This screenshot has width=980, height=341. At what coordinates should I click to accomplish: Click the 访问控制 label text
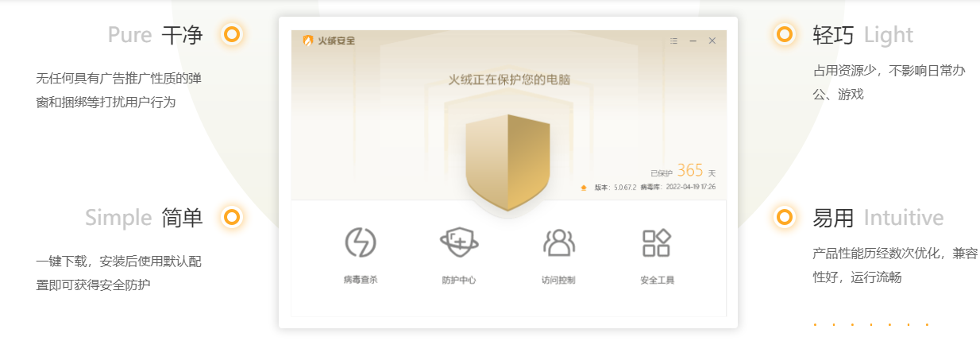coord(558,281)
